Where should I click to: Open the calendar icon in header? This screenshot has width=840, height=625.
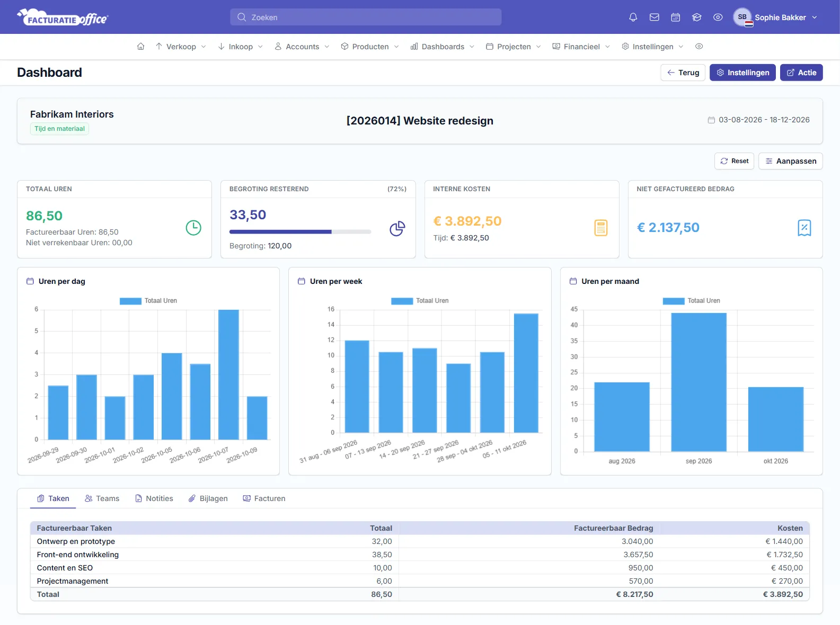(676, 17)
